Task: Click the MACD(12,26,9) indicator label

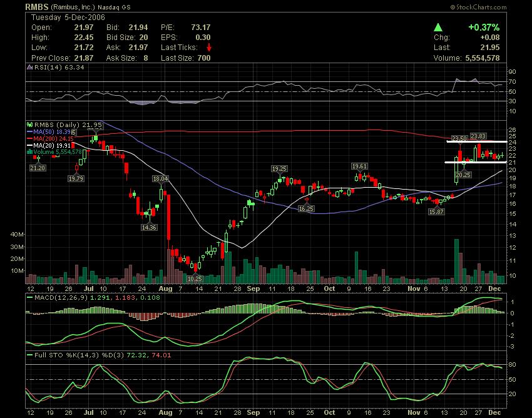Action: (x=61, y=298)
